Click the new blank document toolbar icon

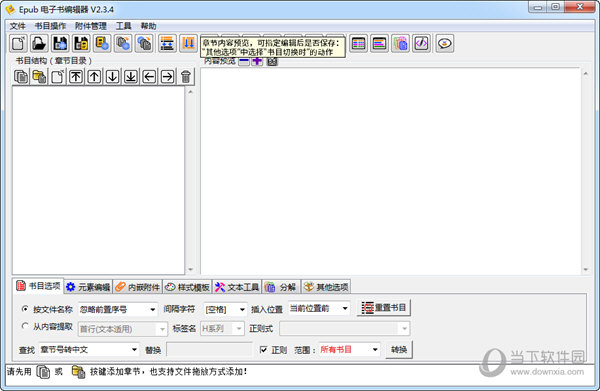click(x=18, y=43)
